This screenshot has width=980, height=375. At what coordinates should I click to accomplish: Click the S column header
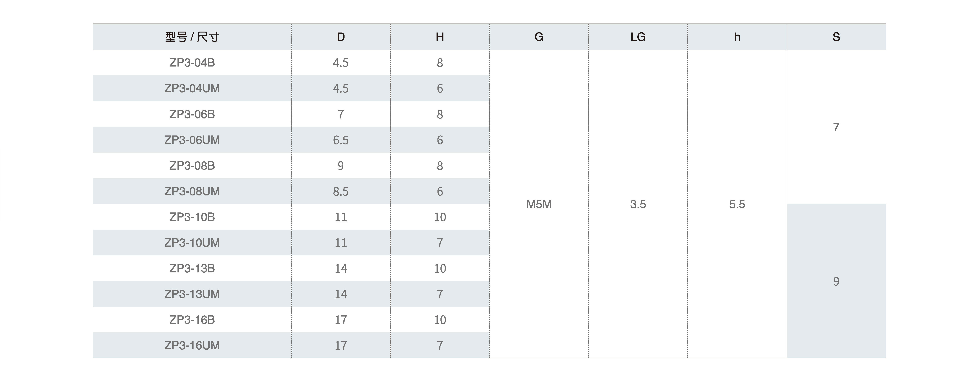(x=836, y=37)
